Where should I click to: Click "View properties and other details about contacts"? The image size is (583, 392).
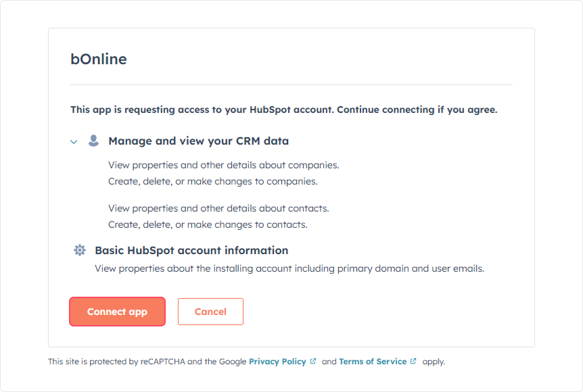[x=218, y=208]
